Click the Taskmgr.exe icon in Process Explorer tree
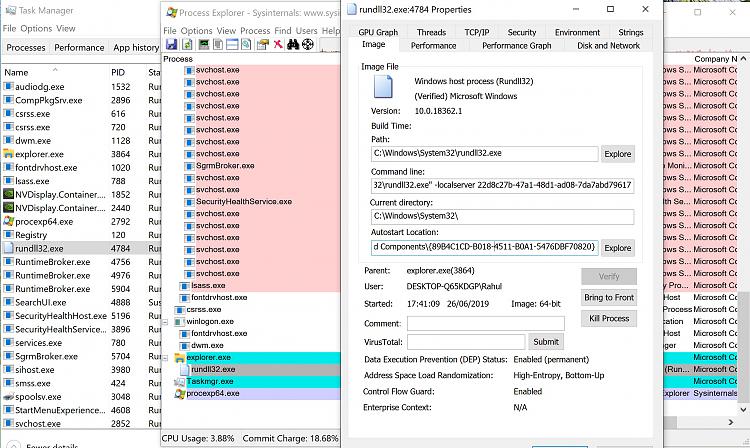This screenshot has height=448, width=750. (180, 382)
